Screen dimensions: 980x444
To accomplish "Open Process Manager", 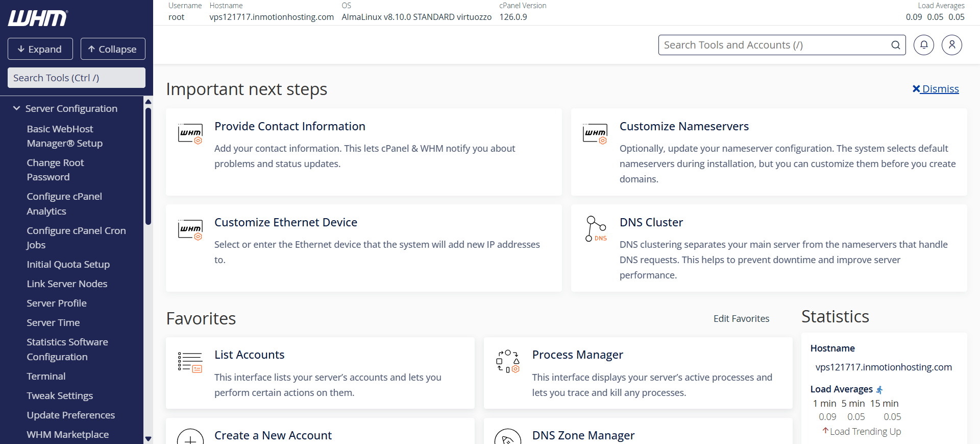I will point(578,355).
